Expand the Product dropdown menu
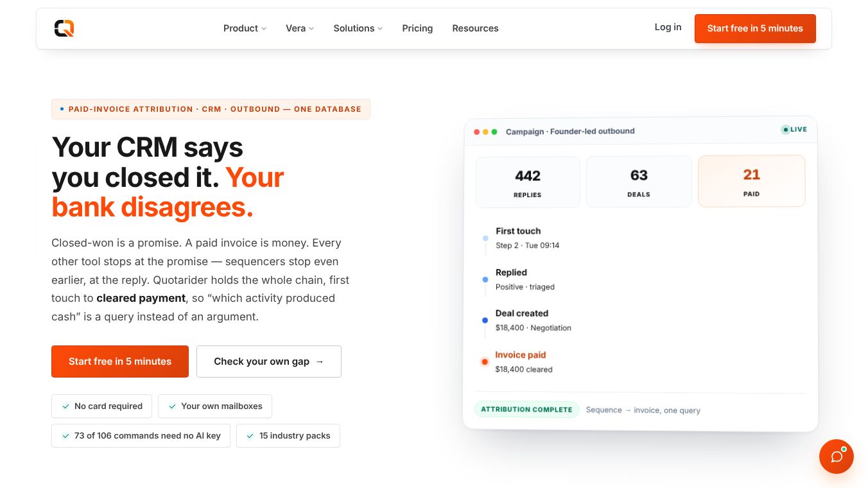This screenshot has height=488, width=868. 245,28
